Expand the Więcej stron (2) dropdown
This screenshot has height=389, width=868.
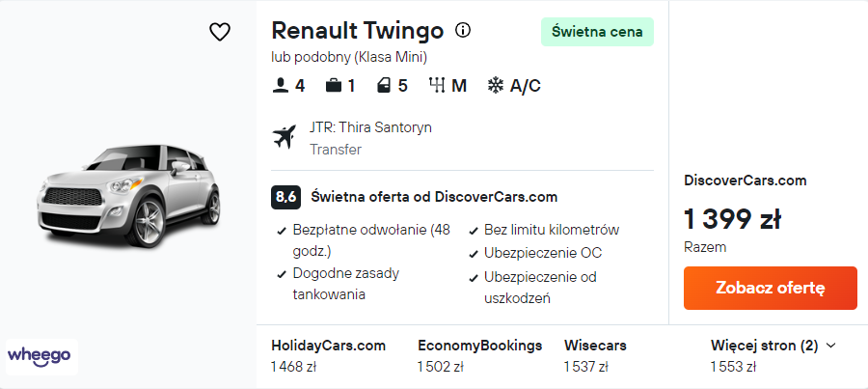coord(773,345)
